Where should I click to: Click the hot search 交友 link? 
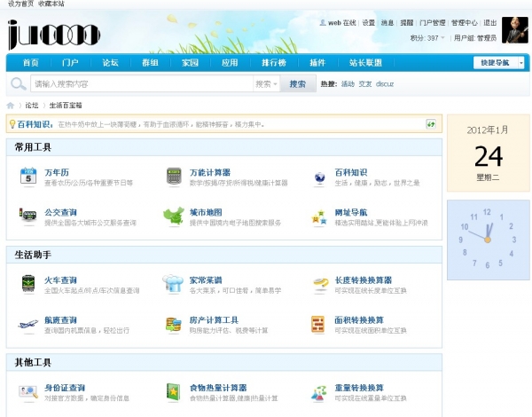365,84
